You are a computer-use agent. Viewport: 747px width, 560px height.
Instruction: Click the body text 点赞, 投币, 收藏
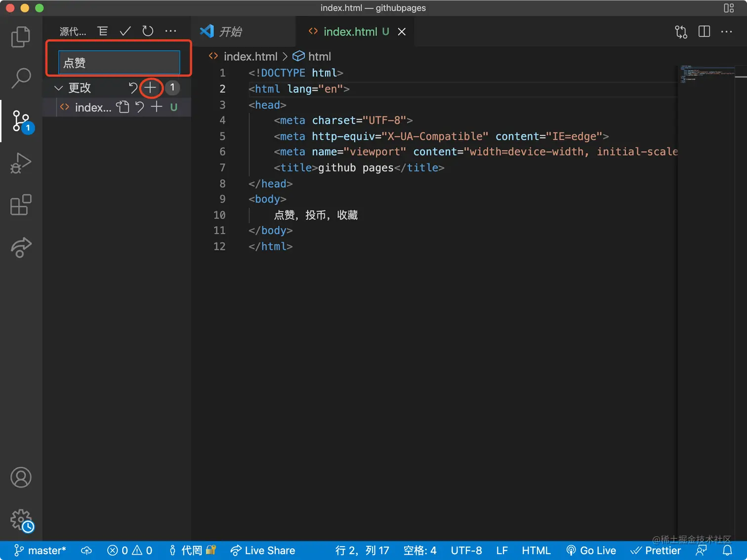tap(316, 215)
